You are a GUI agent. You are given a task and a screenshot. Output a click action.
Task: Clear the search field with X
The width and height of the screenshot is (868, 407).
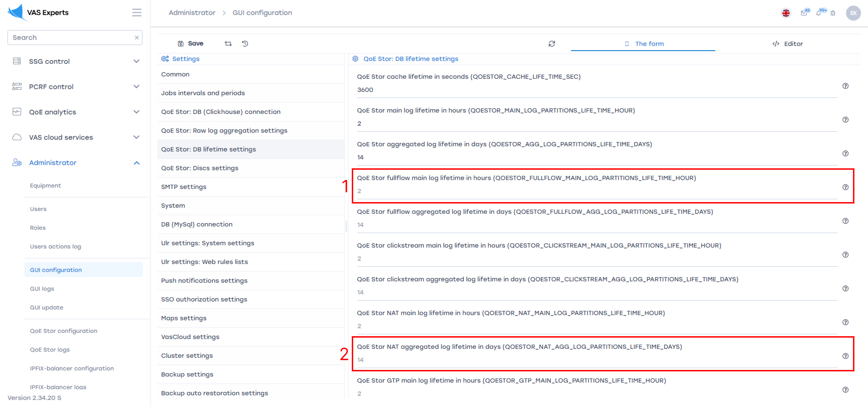(x=137, y=38)
